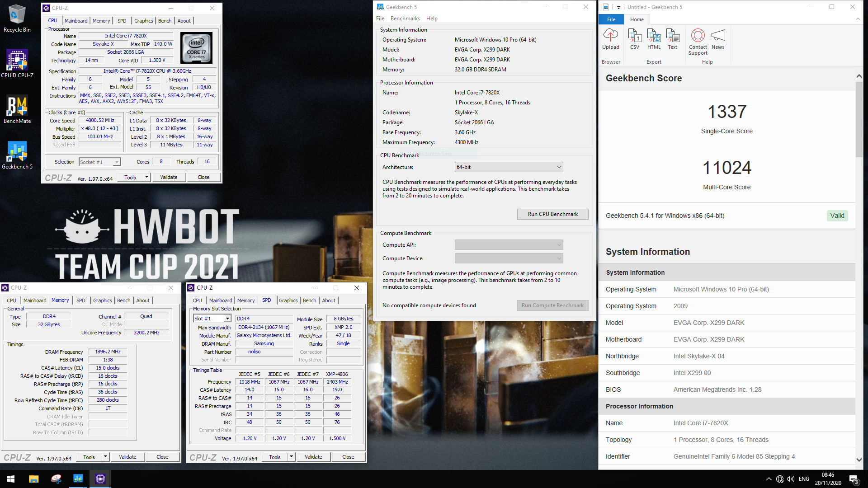868x488 pixels.
Task: Open Contact Support in ribbon
Action: [698, 42]
